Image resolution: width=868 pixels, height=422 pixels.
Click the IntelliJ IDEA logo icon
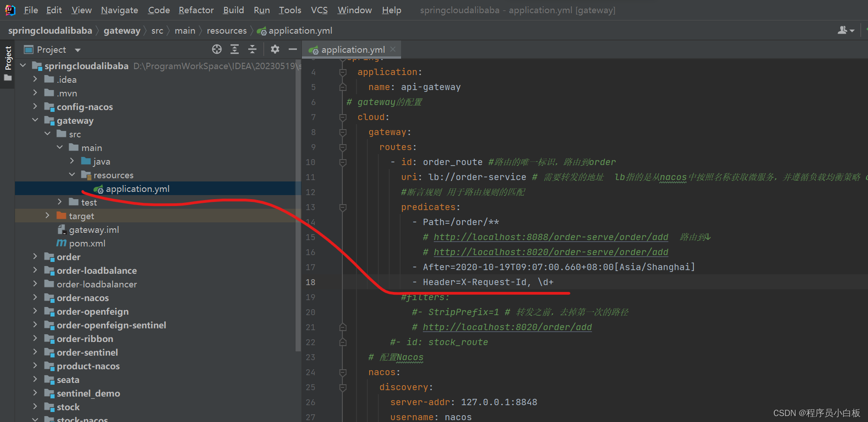click(10, 10)
